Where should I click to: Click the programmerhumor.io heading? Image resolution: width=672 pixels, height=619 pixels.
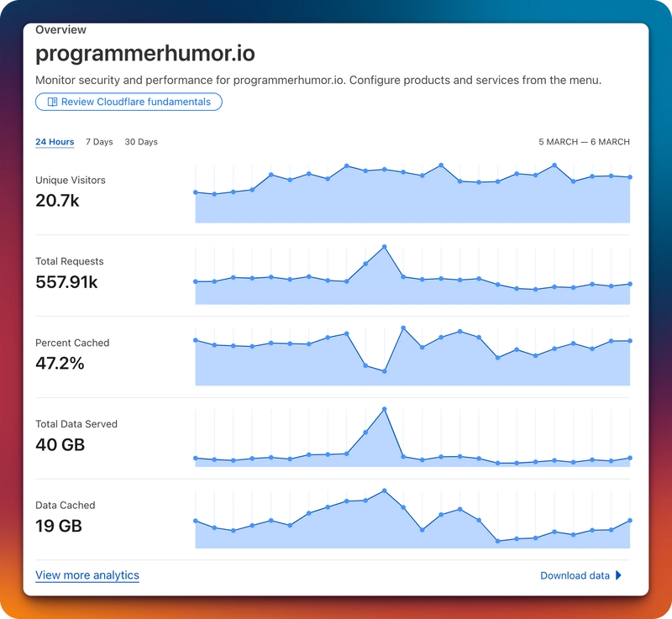[144, 53]
